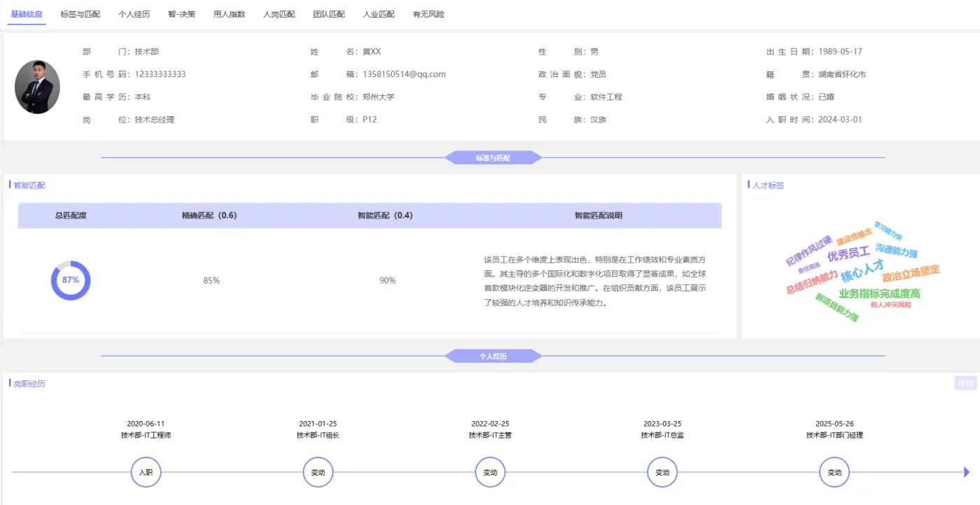Click the 新项目能力强 talent tag
This screenshot has height=505, width=980.
pos(836,307)
